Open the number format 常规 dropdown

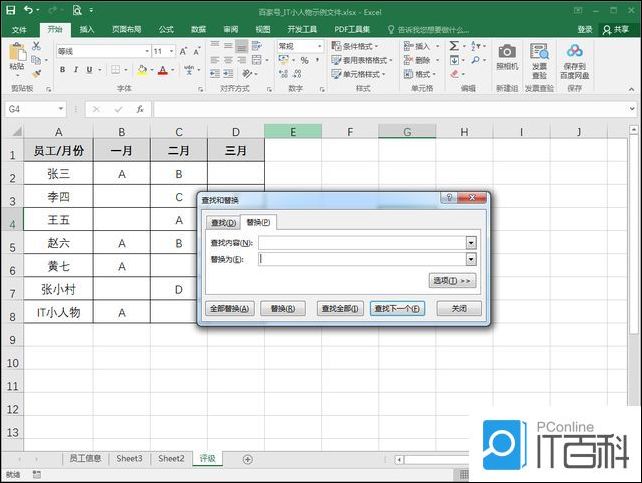(x=319, y=46)
